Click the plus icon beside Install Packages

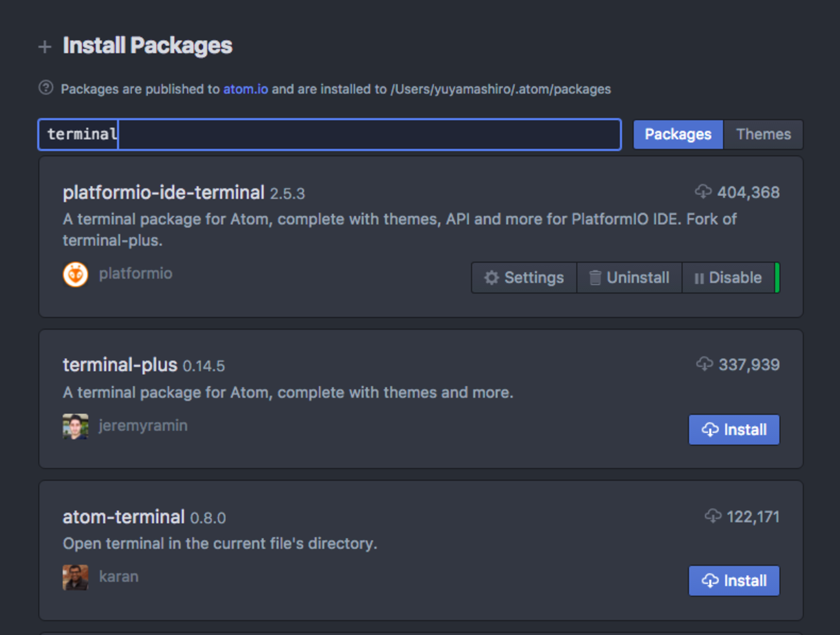pyautogui.click(x=45, y=47)
